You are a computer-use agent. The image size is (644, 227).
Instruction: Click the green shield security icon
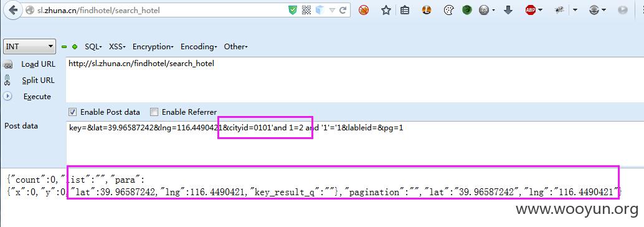(x=293, y=11)
